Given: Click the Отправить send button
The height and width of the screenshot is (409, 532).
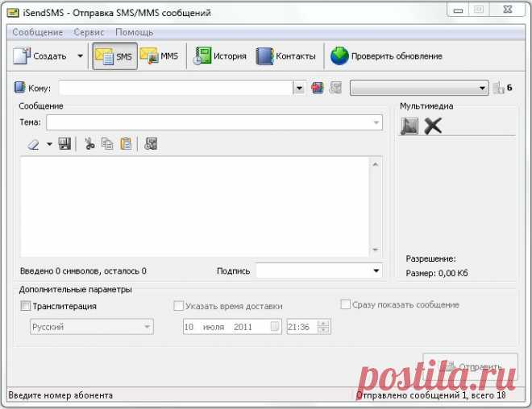Looking at the screenshot, I should pos(470,366).
